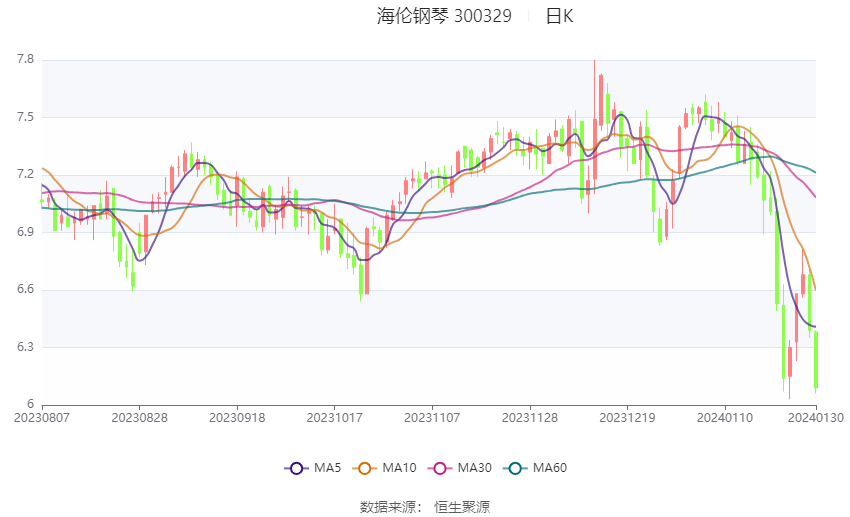Toggle the MA10 orange legend circle

click(x=364, y=468)
